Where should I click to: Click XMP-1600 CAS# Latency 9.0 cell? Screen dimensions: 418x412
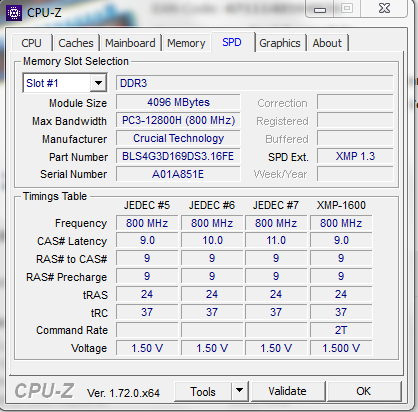(x=341, y=241)
